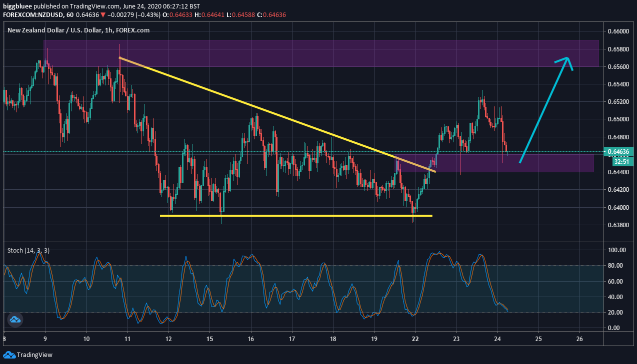The height and width of the screenshot is (364, 637).
Task: Click the June 24, 2020 06:27:12 BST timestamp
Action: [160, 6]
